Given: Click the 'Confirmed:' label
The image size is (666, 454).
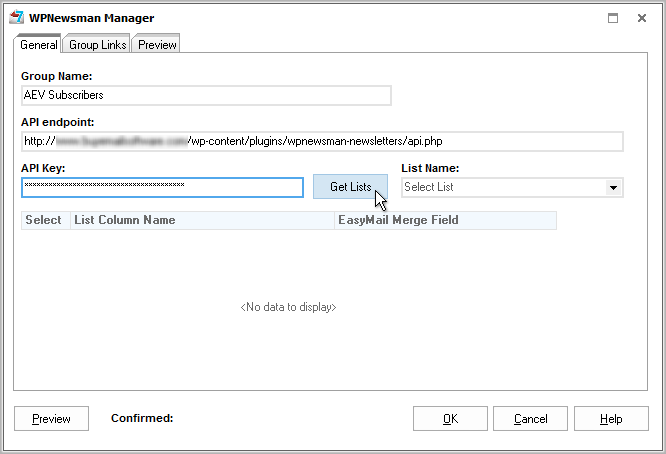Looking at the screenshot, I should pyautogui.click(x=142, y=418).
